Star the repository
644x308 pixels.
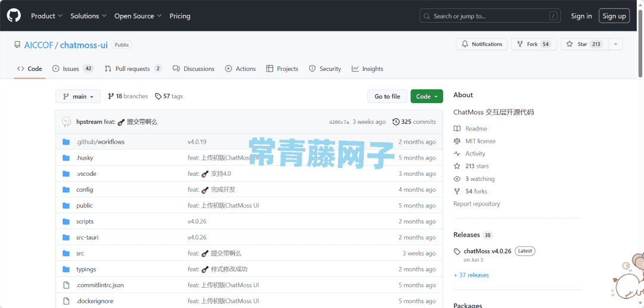[x=584, y=44]
